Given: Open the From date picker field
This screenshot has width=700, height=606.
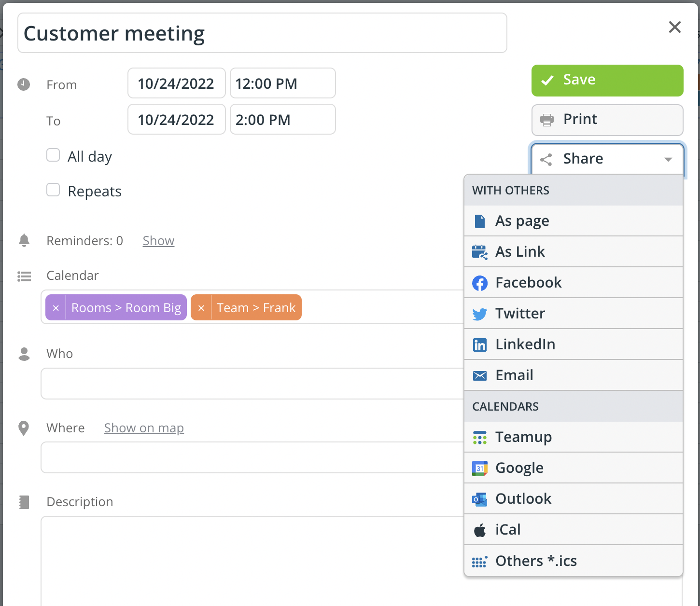Looking at the screenshot, I should point(176,83).
